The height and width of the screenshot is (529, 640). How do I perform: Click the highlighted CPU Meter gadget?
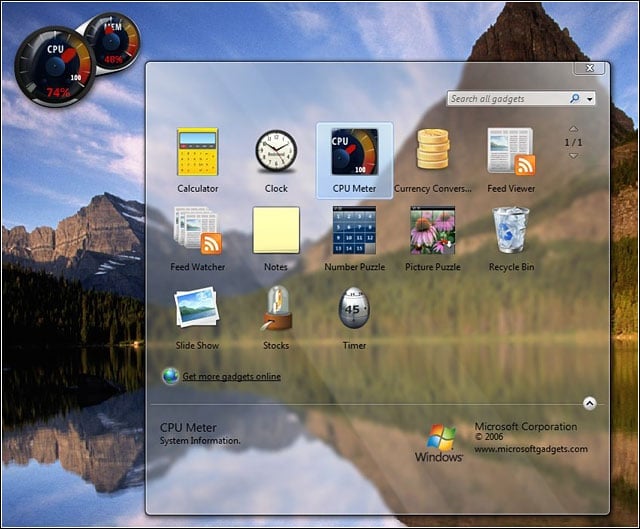354,160
